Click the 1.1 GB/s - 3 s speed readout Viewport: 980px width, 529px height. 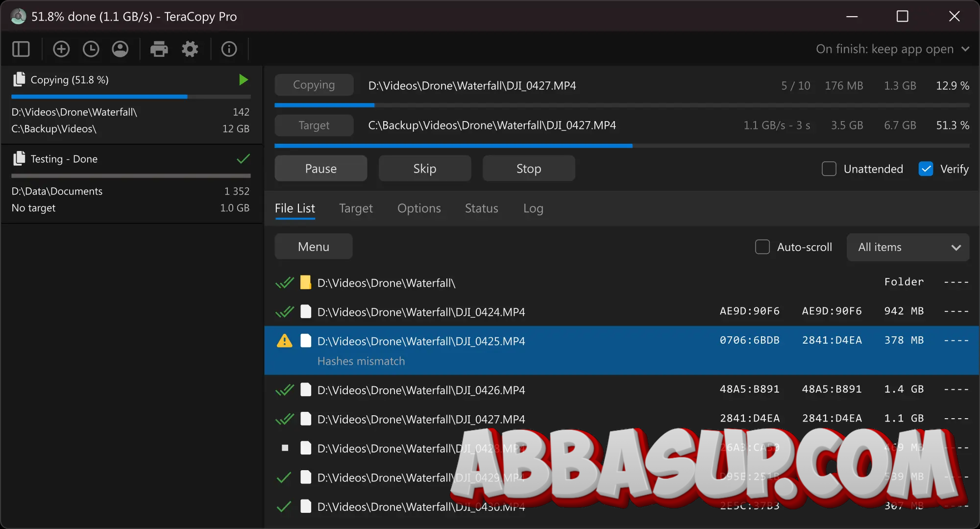coord(777,126)
